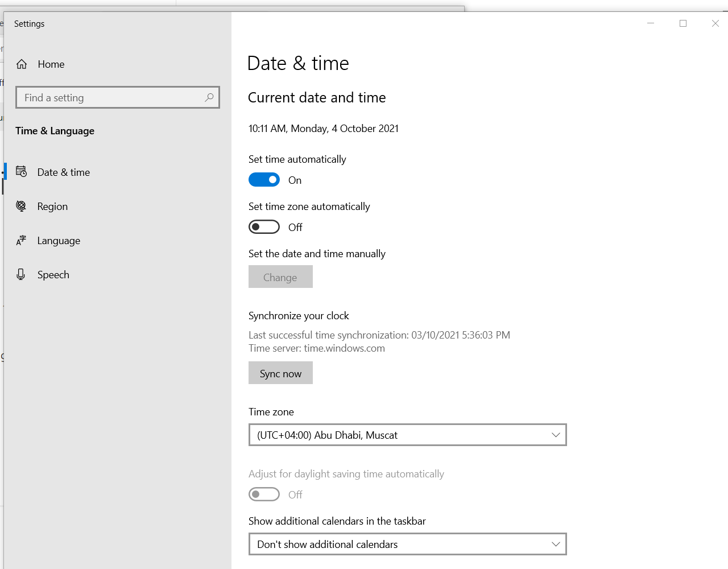Enable Set time zone automatically toggle
The width and height of the screenshot is (728, 569).
tap(264, 227)
